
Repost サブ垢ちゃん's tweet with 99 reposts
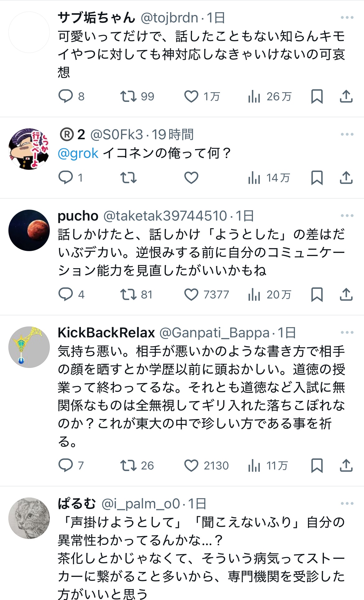pos(128,96)
